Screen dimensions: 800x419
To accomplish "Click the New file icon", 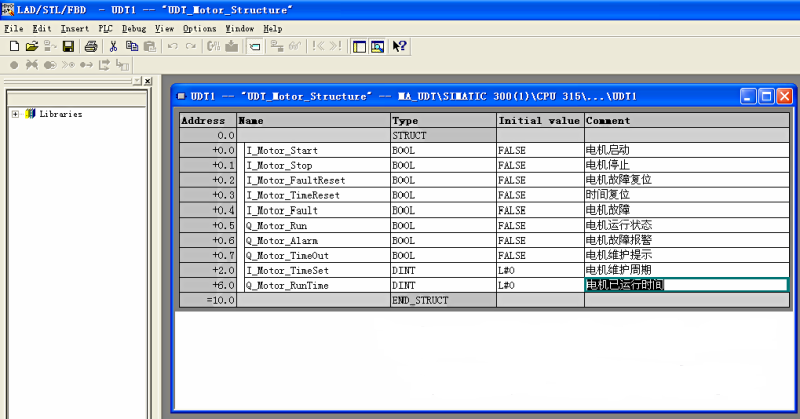I will point(14,46).
